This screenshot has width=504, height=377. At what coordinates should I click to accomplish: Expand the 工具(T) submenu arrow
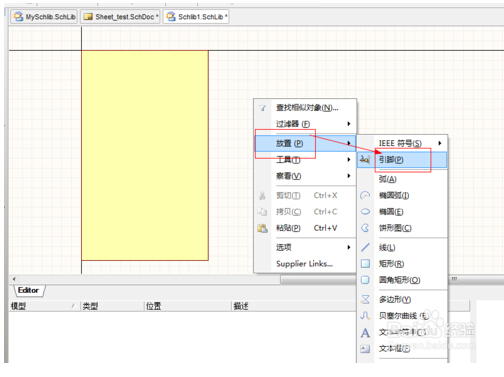(349, 160)
